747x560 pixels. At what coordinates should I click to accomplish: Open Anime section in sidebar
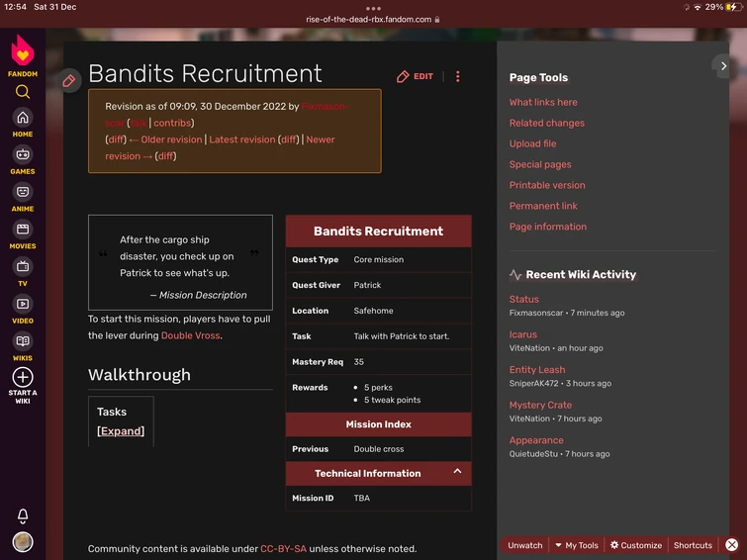[x=23, y=198]
